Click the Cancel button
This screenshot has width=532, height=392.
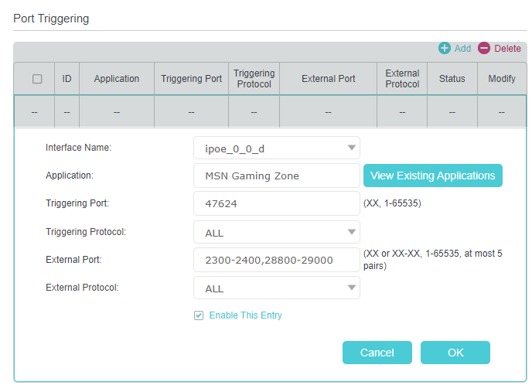pos(377,353)
